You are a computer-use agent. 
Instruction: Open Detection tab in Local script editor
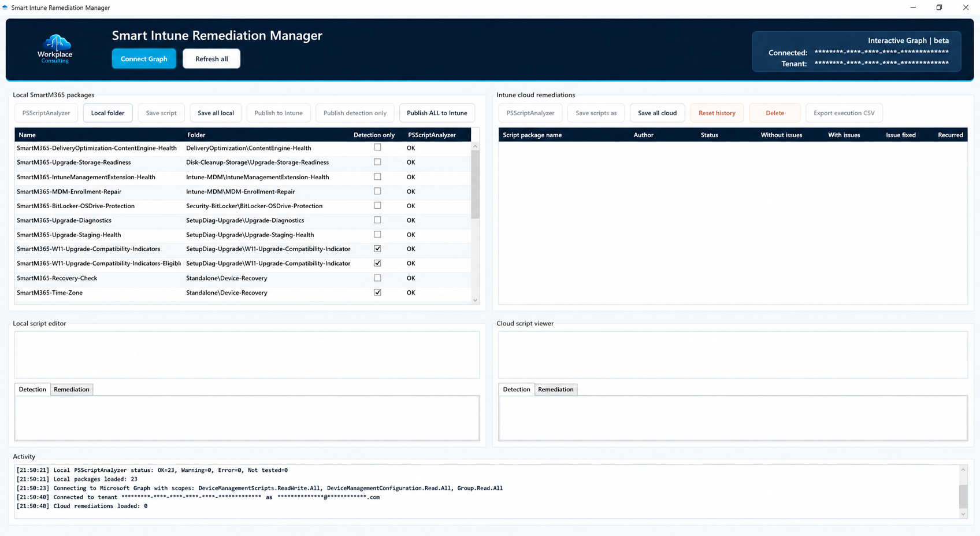click(32, 389)
